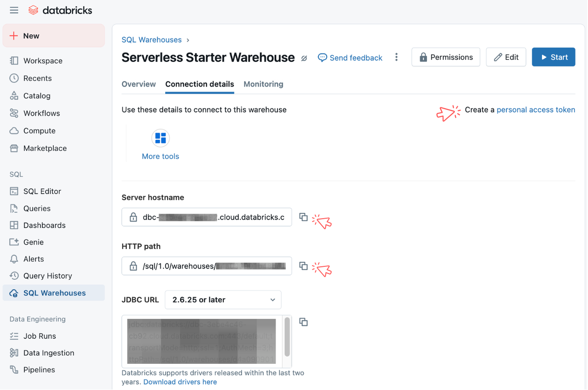Click the Edit button
This screenshot has width=588, height=390.
coord(506,57)
